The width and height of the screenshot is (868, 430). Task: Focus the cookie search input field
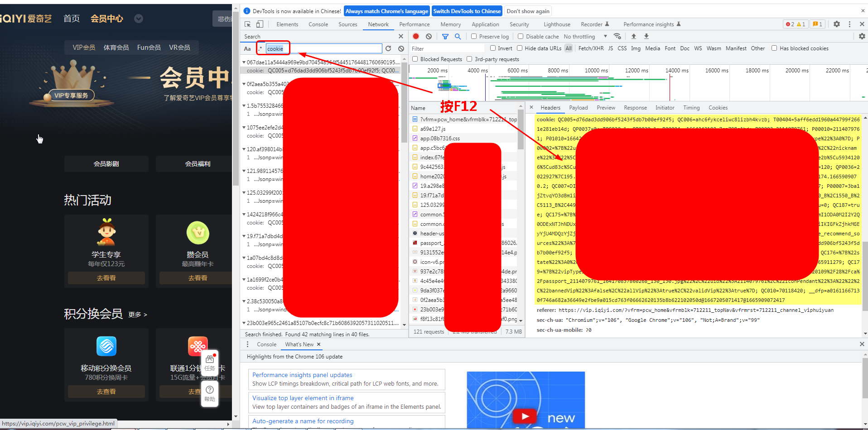tap(323, 48)
